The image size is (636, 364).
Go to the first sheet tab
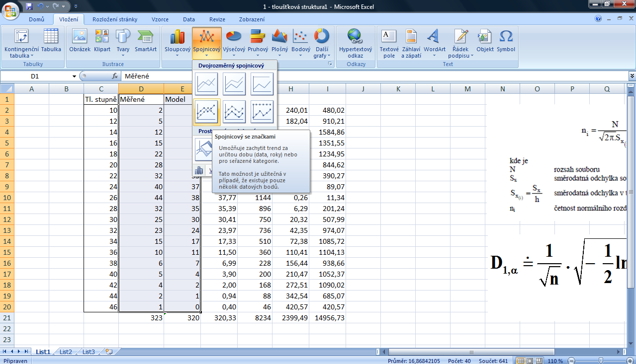[x=5, y=352]
